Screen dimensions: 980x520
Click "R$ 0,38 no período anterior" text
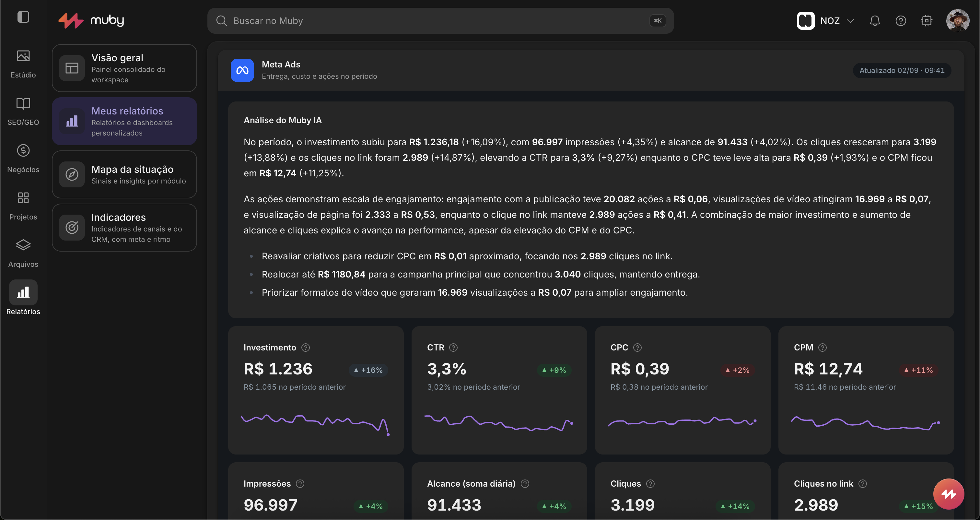click(659, 387)
